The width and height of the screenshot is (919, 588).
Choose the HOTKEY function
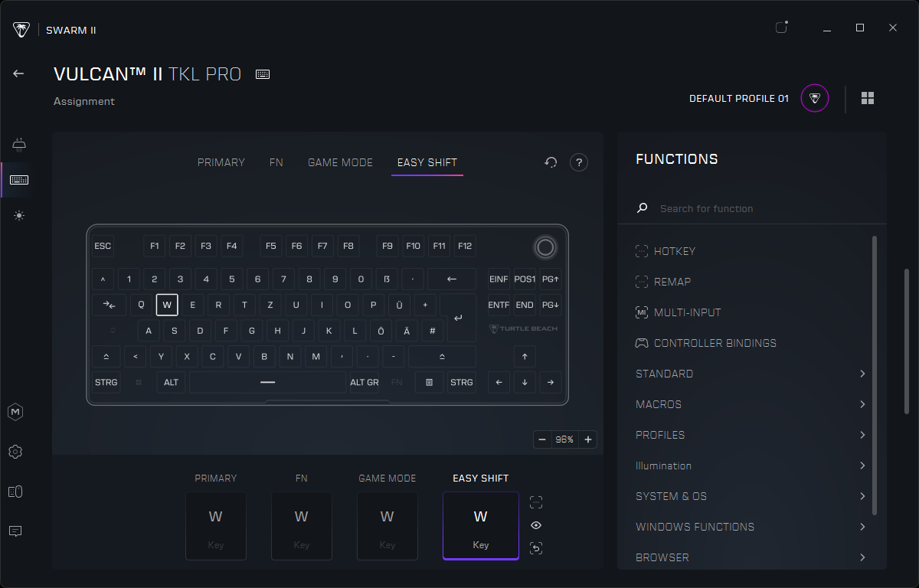(666, 251)
